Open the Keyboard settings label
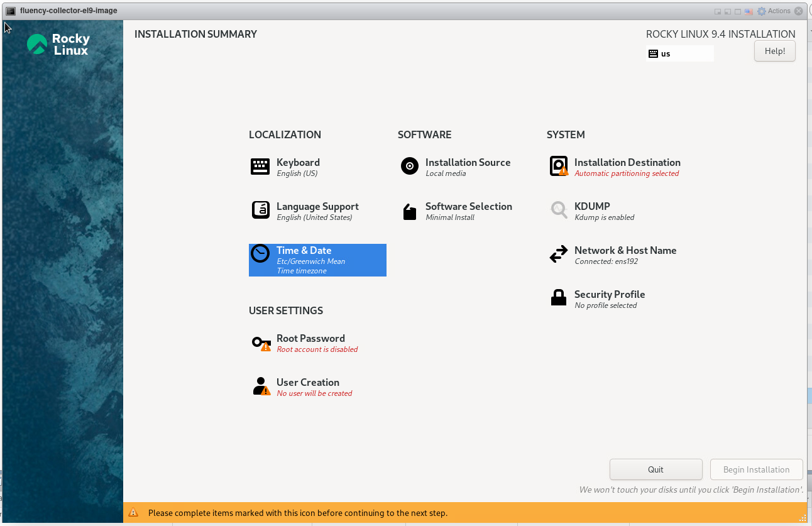 [298, 162]
